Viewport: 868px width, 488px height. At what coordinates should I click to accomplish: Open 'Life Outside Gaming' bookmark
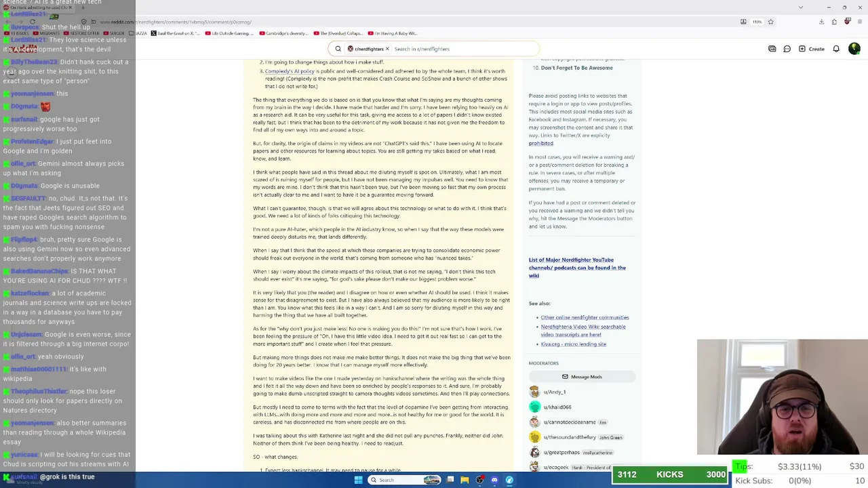pyautogui.click(x=229, y=33)
